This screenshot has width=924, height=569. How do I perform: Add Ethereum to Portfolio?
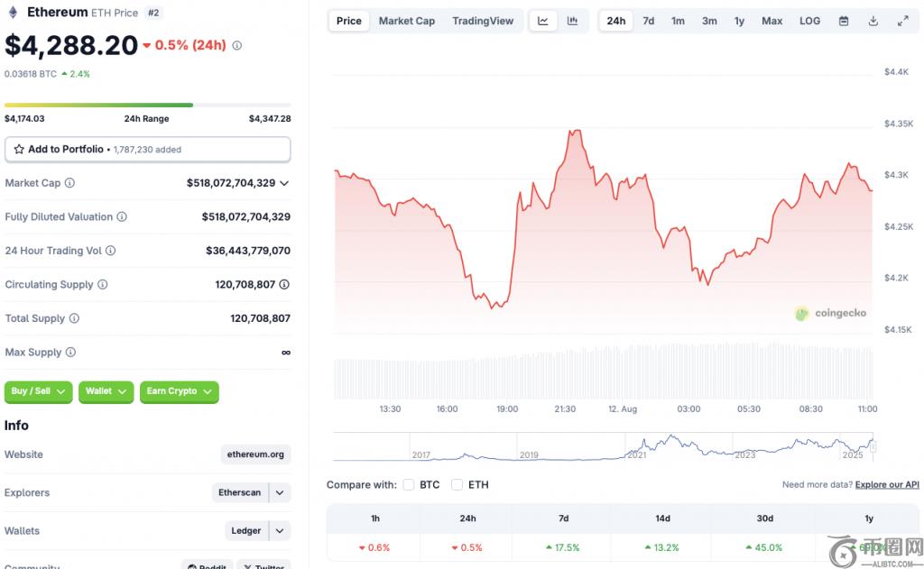(x=147, y=150)
